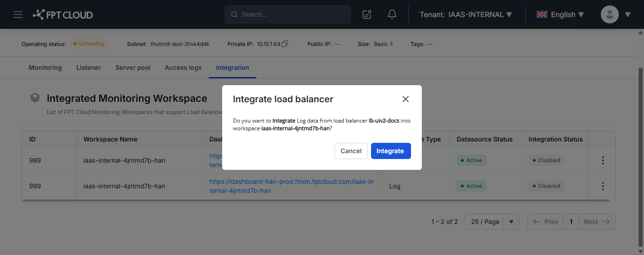This screenshot has height=255, width=644.
Task: Click workspace name in the Log row
Action: click(124, 186)
